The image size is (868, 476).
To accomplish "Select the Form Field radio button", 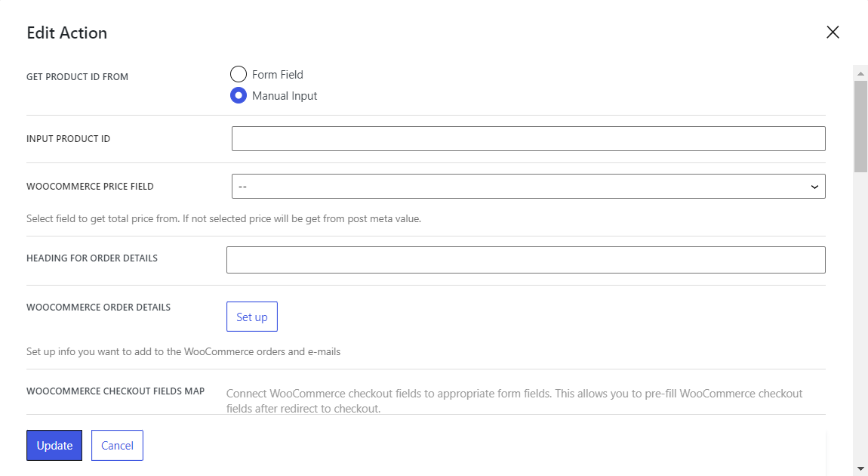I will 239,74.
